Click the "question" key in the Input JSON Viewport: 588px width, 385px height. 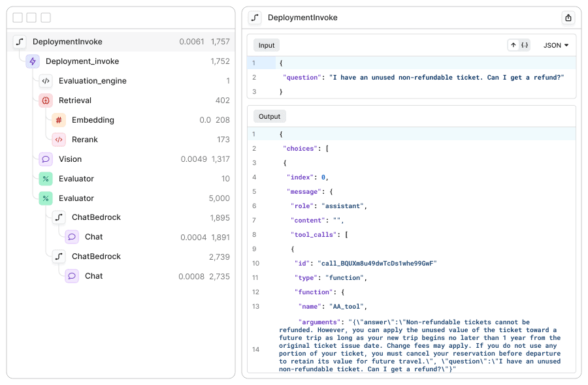click(x=302, y=78)
